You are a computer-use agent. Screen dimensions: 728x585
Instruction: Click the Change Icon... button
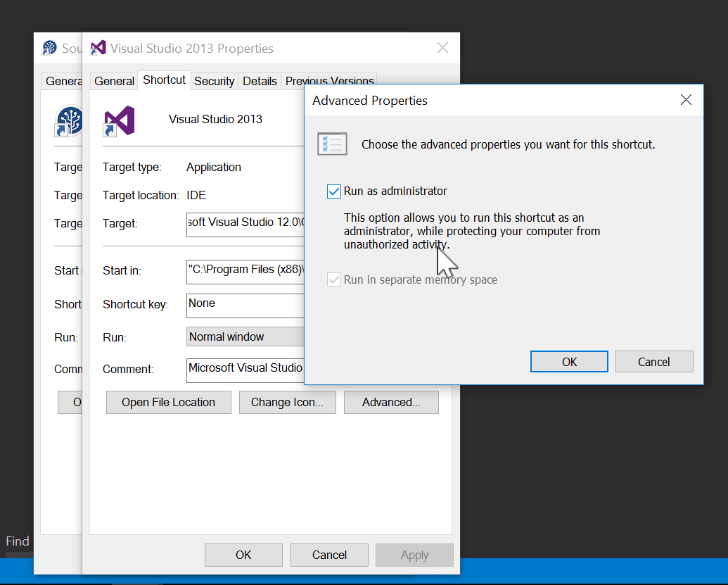tap(288, 402)
